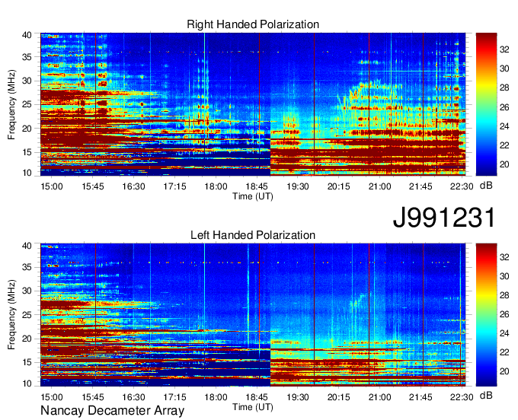Image resolution: width=518 pixels, height=420 pixels.
Task: Click the 30 MHz tick on Left Handed plot
Action: [27, 291]
